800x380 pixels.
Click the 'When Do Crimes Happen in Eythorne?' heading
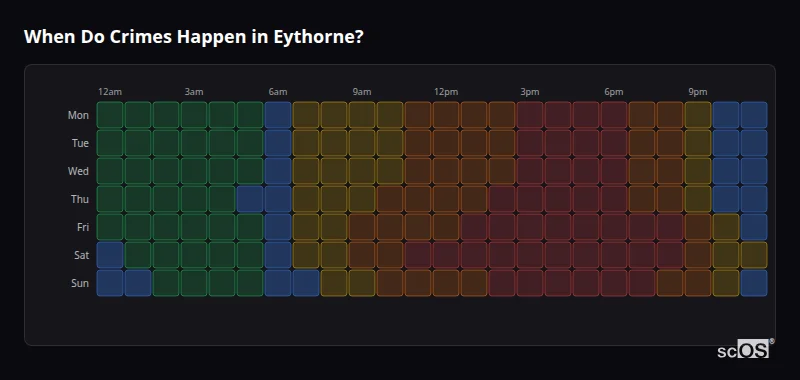(193, 37)
